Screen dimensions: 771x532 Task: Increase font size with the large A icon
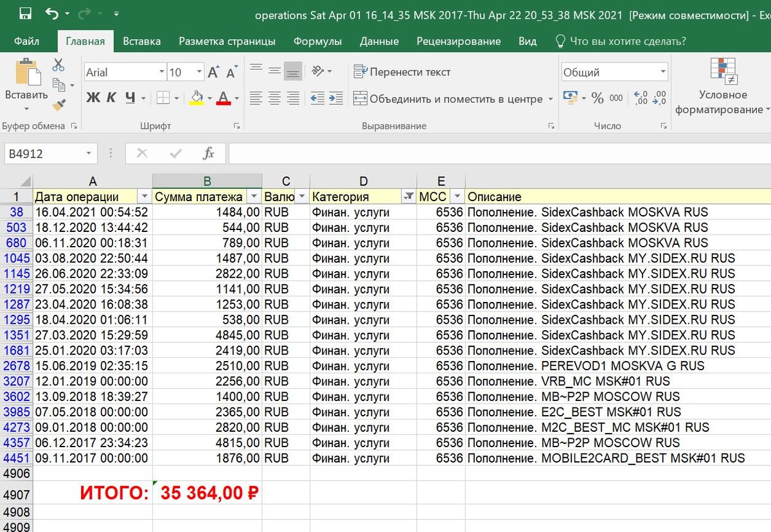(214, 72)
